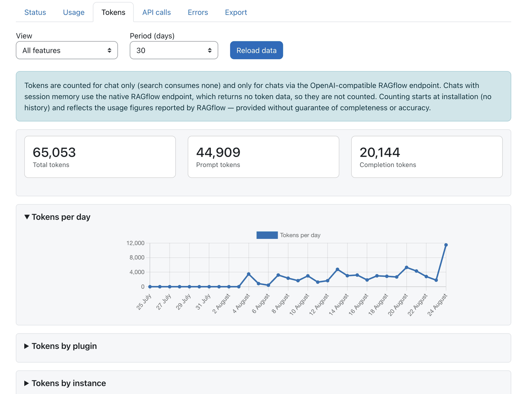The height and width of the screenshot is (394, 532).
Task: Click the 20,144 Completion tokens card
Action: [x=427, y=157]
